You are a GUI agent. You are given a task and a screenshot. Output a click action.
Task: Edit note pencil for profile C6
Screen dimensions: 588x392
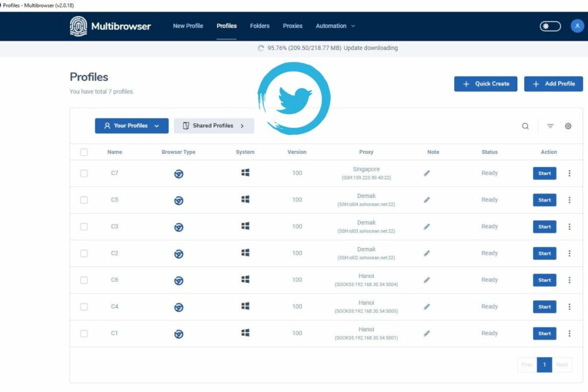pos(427,280)
